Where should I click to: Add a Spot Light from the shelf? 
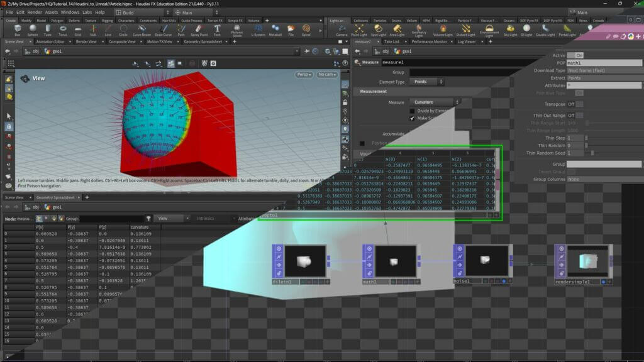pyautogui.click(x=378, y=30)
